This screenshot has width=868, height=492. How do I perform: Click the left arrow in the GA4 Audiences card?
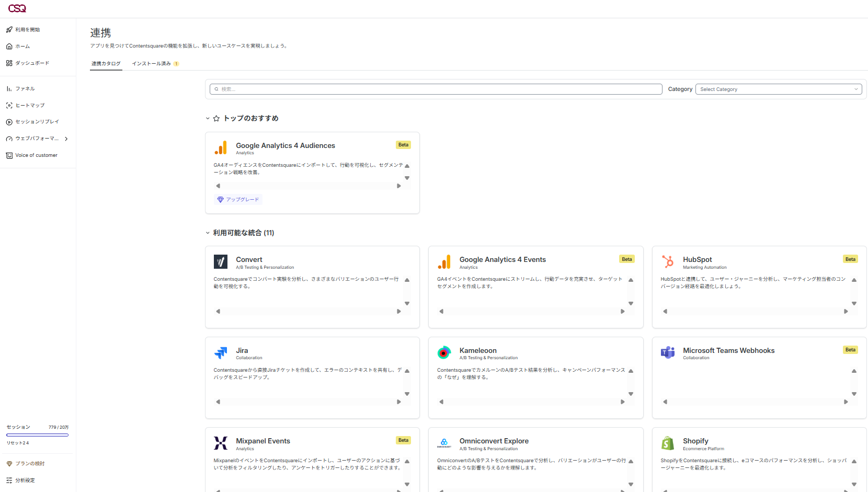pos(218,186)
